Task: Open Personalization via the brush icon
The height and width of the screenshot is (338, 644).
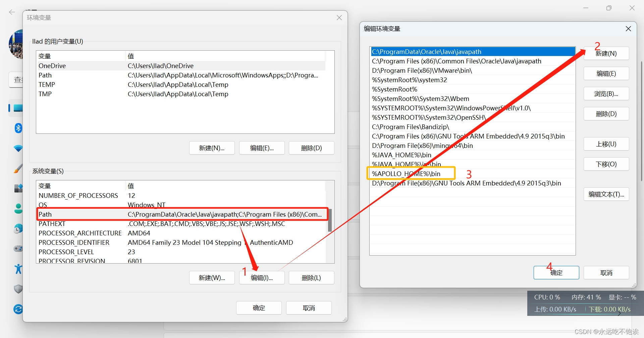Action: tap(18, 168)
